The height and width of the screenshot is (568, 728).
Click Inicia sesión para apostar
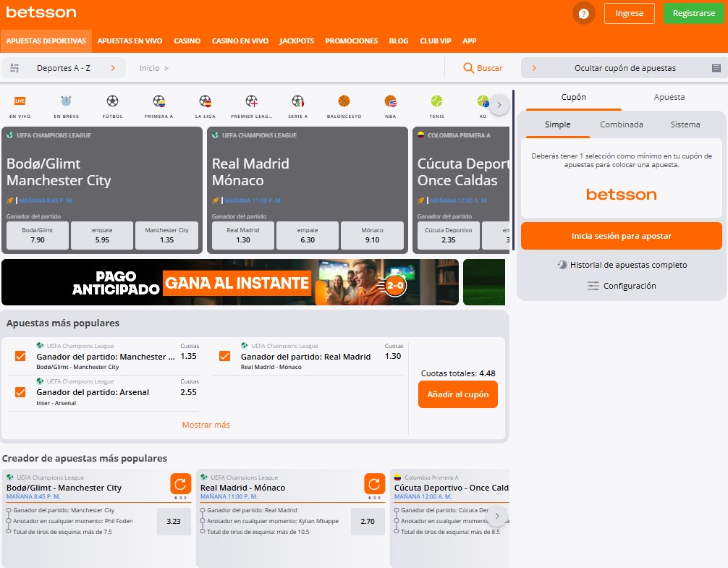[621, 236]
